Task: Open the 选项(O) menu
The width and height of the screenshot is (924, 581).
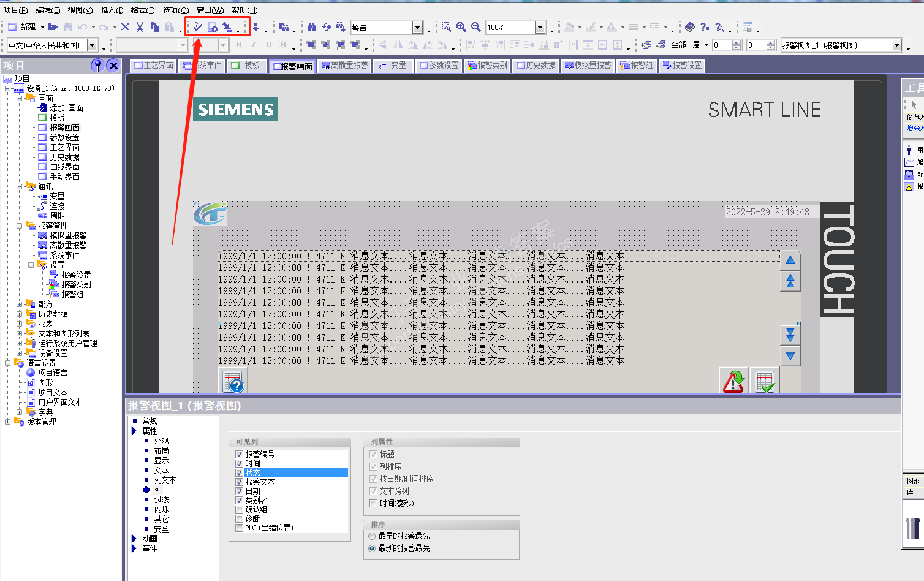Action: pyautogui.click(x=176, y=10)
